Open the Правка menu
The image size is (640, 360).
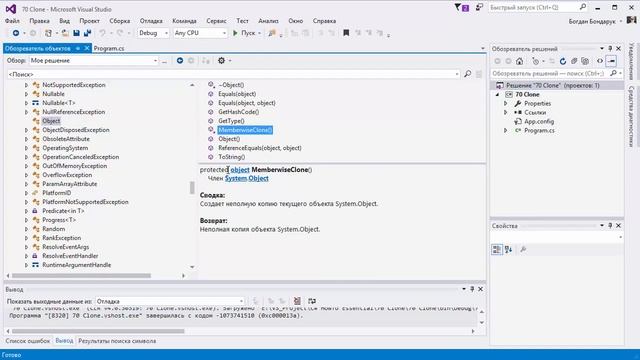coord(40,20)
